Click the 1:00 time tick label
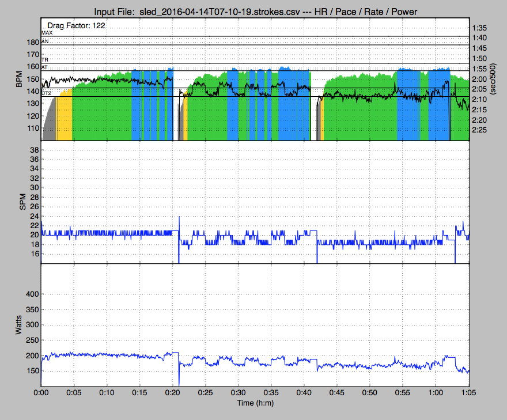Screen dimensions: 507x420 [x=436, y=392]
